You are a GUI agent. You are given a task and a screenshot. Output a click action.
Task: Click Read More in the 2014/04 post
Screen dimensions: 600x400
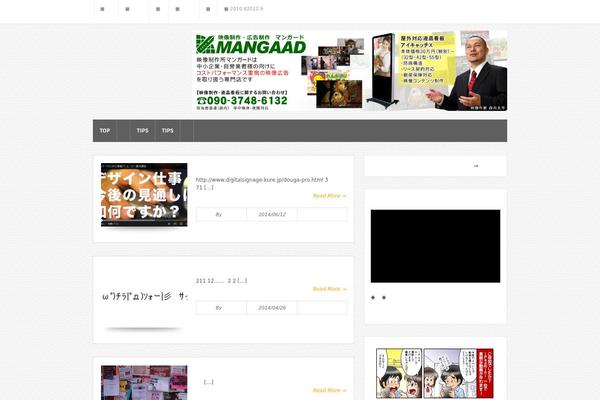click(x=329, y=289)
